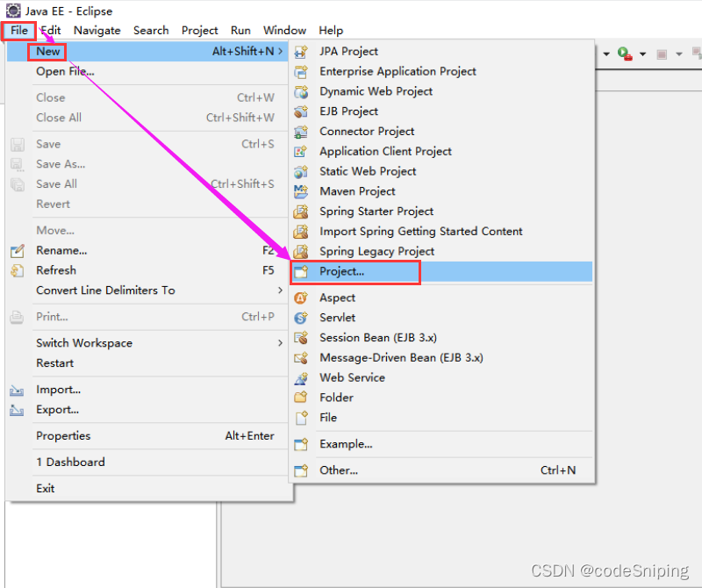702x588 pixels.
Task: Open the File menu
Action: pos(19,31)
